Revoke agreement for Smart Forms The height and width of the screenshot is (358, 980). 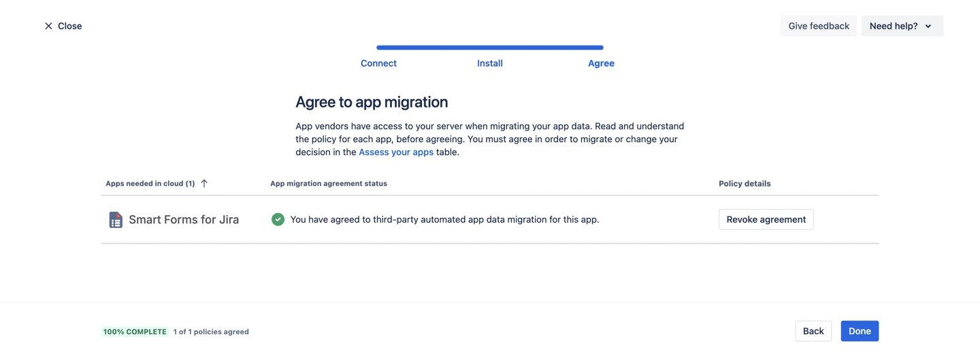[x=766, y=220]
